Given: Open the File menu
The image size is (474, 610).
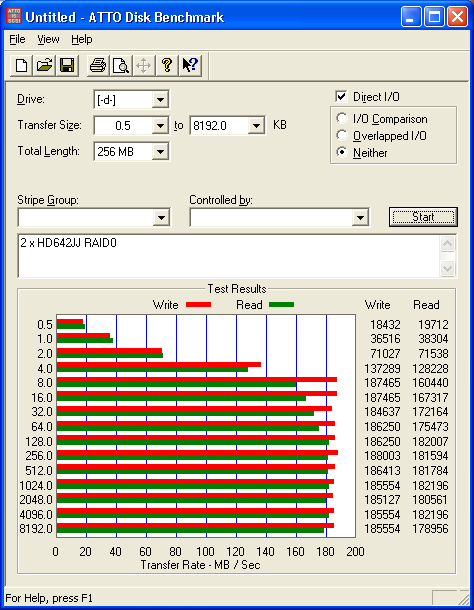Looking at the screenshot, I should 17,39.
